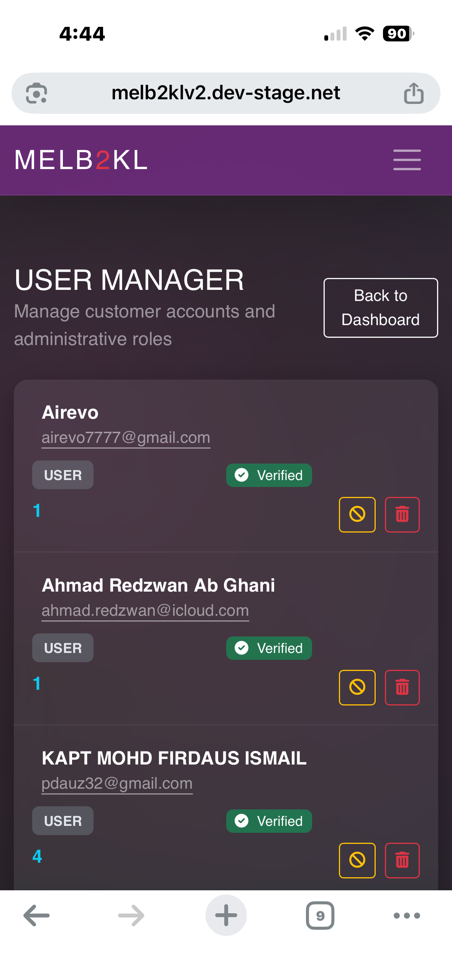The image size is (452, 980).
Task: Open email link pdauz32@gmail.com
Action: [117, 783]
